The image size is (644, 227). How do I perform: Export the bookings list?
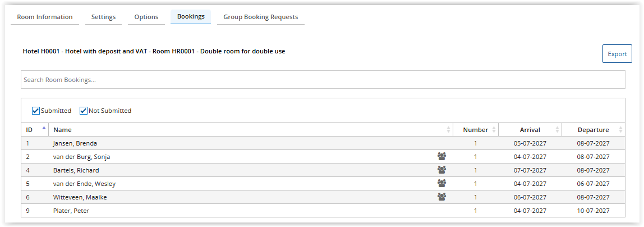click(617, 54)
